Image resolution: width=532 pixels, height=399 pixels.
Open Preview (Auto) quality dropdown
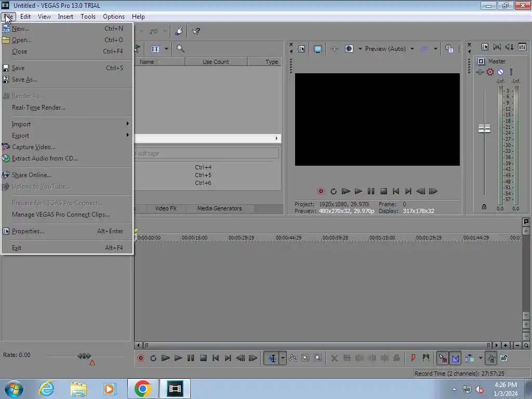click(412, 49)
